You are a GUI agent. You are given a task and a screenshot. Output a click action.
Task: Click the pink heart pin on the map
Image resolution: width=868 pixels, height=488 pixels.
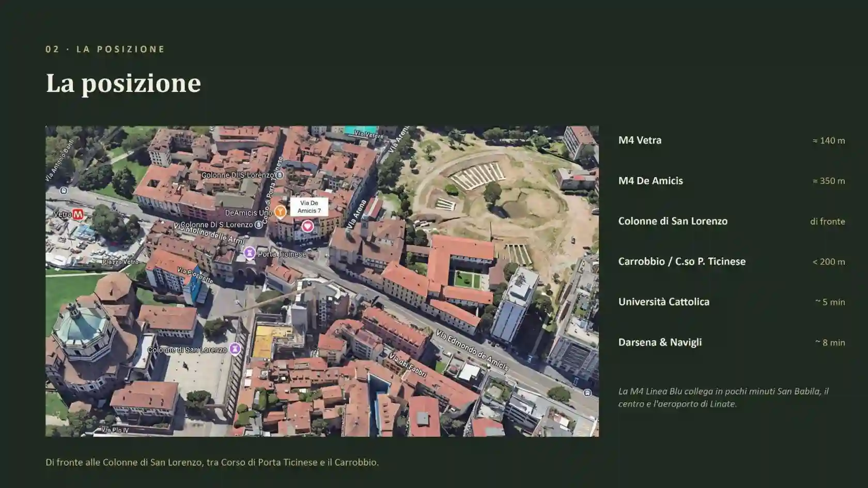tap(307, 226)
